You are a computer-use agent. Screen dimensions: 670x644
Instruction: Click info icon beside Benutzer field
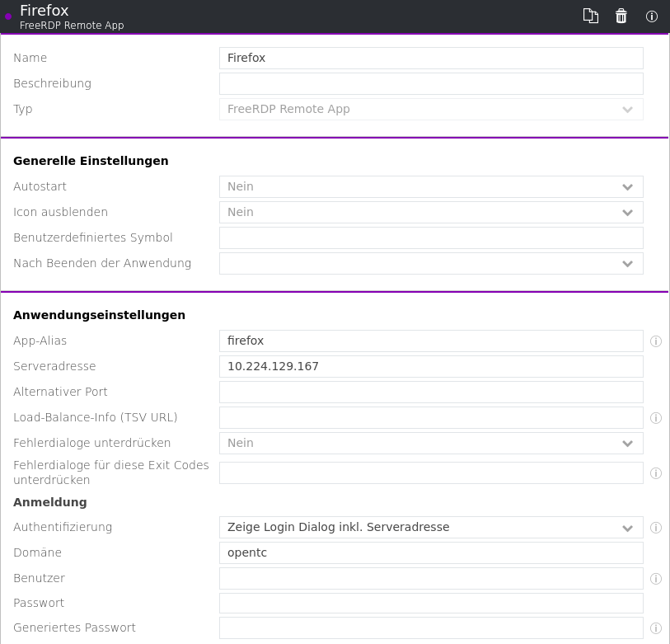(x=656, y=579)
